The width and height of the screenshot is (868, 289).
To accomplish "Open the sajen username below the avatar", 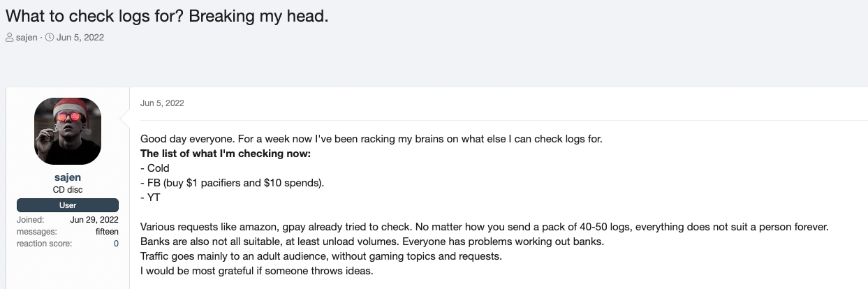I will coord(68,178).
